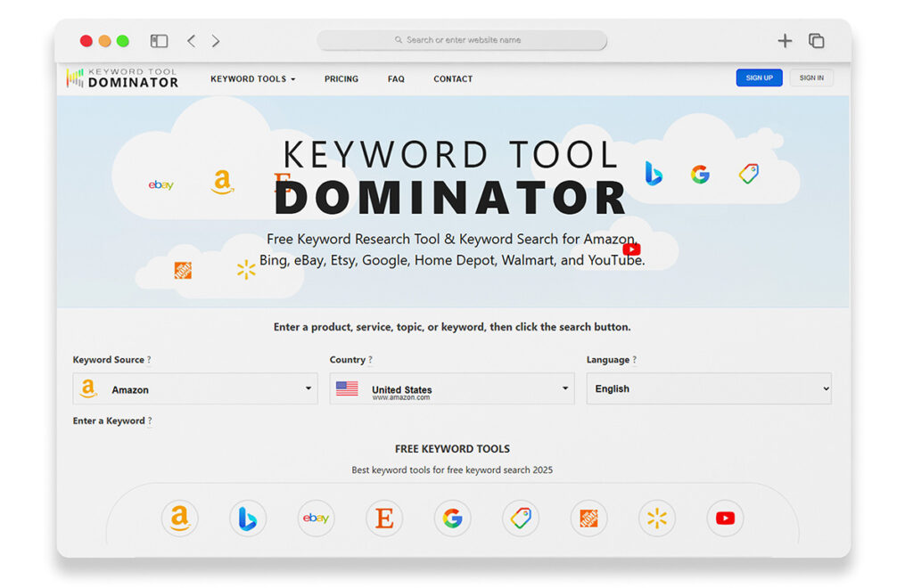Show help for Country question mark
Viewport: 913px width, 588px height.
[x=370, y=360]
